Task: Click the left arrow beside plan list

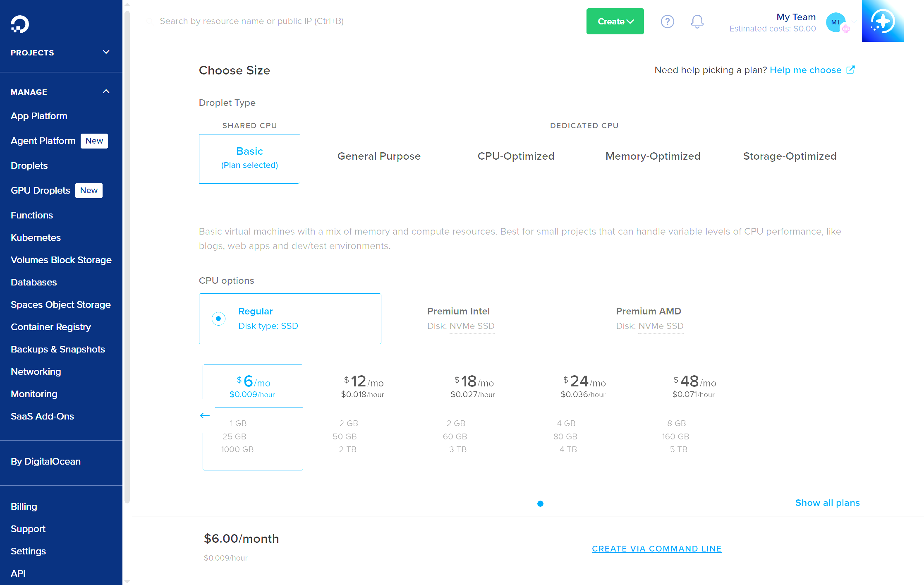Action: 205,415
